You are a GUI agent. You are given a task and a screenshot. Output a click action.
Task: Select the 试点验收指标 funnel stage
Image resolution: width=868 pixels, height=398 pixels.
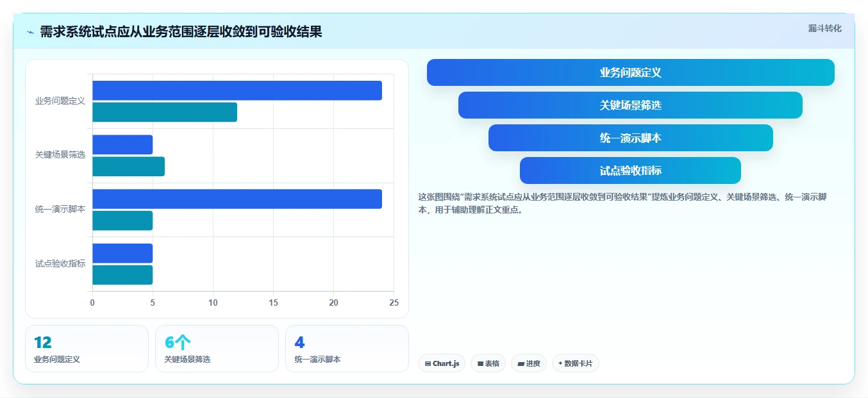pyautogui.click(x=630, y=170)
